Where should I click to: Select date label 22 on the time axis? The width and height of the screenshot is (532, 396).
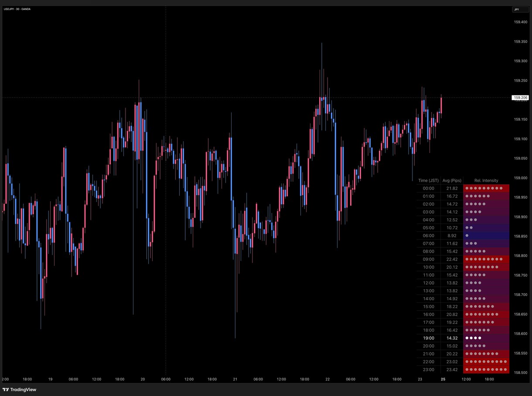pyautogui.click(x=327, y=379)
